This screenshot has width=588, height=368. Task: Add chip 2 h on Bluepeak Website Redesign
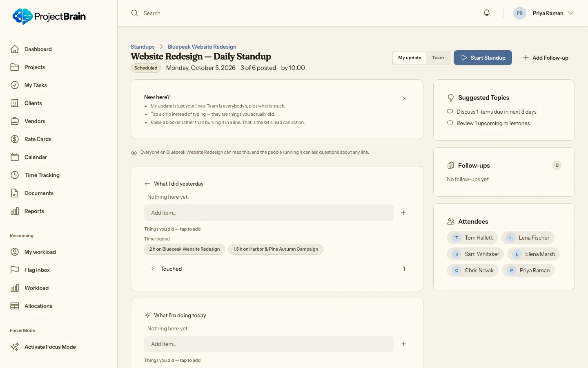pyautogui.click(x=185, y=249)
